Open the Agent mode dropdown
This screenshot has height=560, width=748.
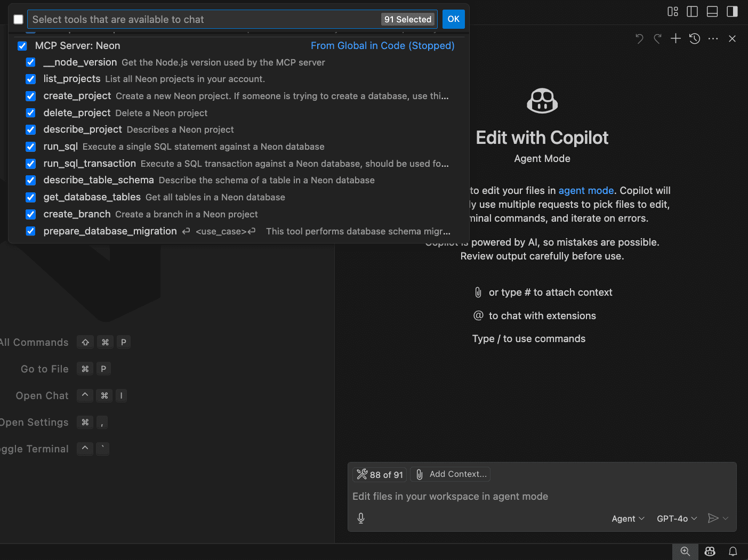click(628, 518)
